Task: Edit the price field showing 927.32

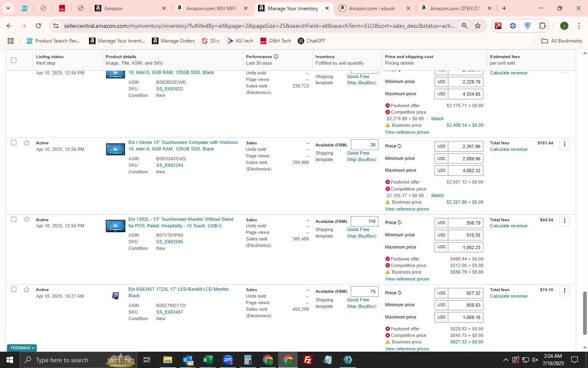Action: (x=465, y=293)
